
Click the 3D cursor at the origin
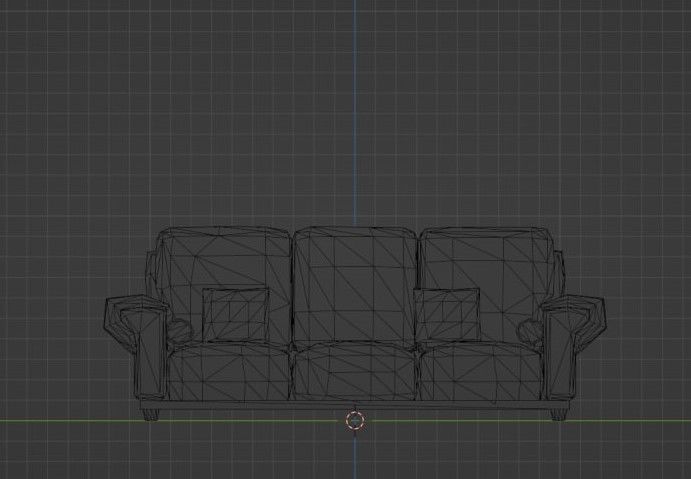pyautogui.click(x=355, y=420)
